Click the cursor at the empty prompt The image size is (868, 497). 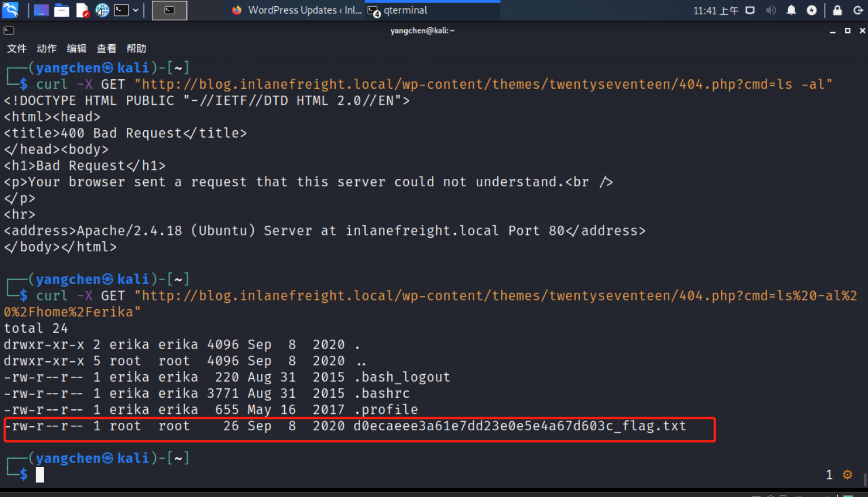pyautogui.click(x=40, y=475)
